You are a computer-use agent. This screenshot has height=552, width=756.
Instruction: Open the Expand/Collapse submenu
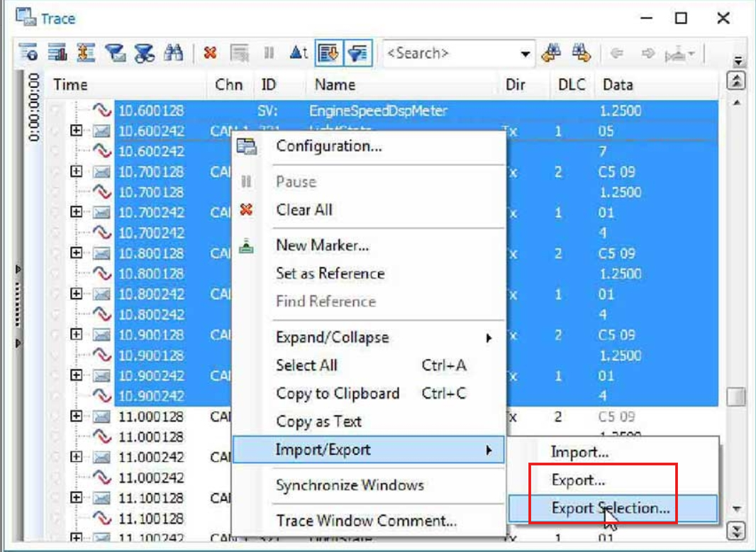click(x=369, y=337)
